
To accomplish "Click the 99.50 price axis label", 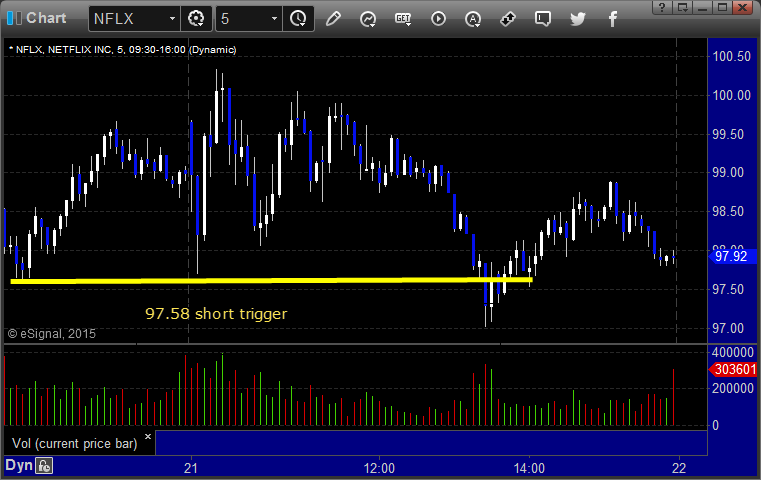I will [728, 134].
